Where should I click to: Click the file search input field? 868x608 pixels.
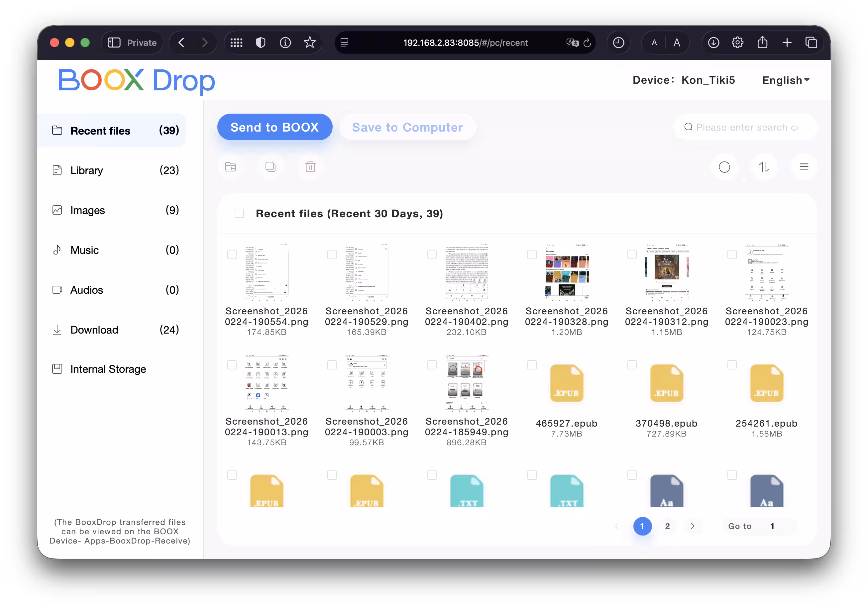coord(747,127)
